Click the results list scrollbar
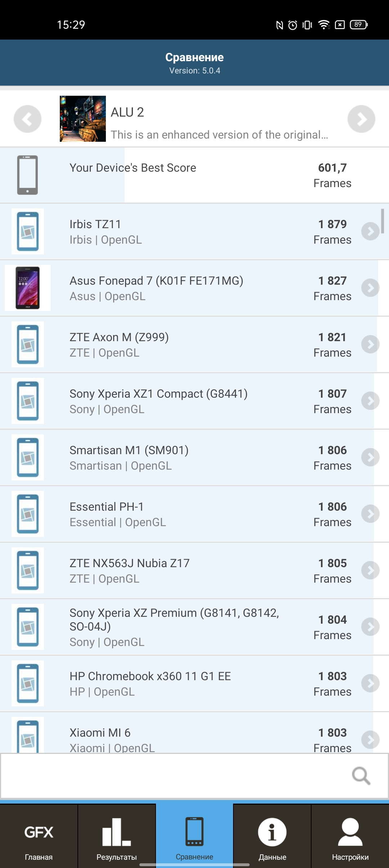This screenshot has height=868, width=389. pyautogui.click(x=383, y=221)
